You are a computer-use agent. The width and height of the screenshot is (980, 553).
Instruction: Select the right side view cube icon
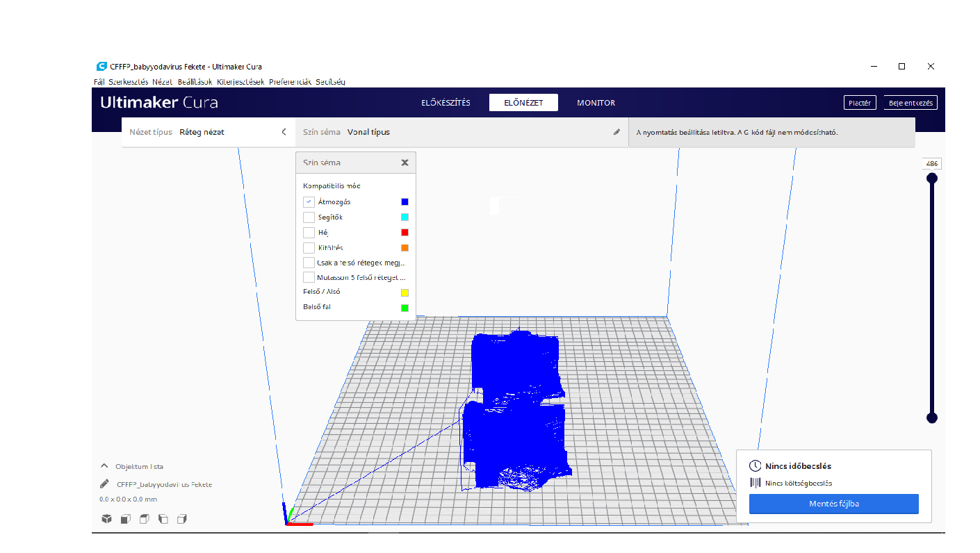point(181,518)
